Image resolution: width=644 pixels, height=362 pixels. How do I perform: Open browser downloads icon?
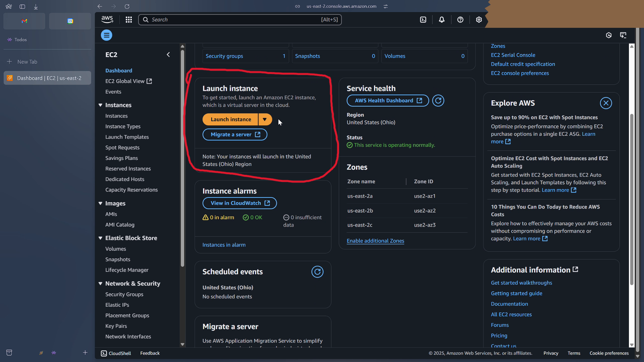pos(36,6)
